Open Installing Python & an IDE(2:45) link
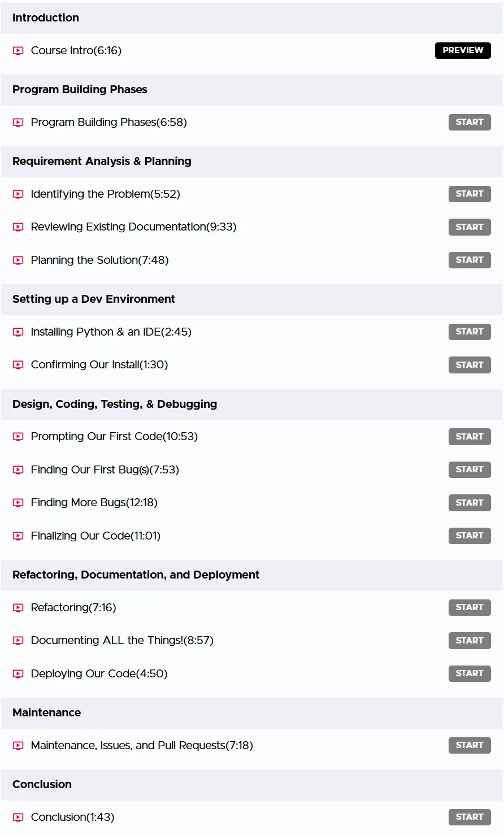Screen dimensions: 504x835 pos(111,332)
